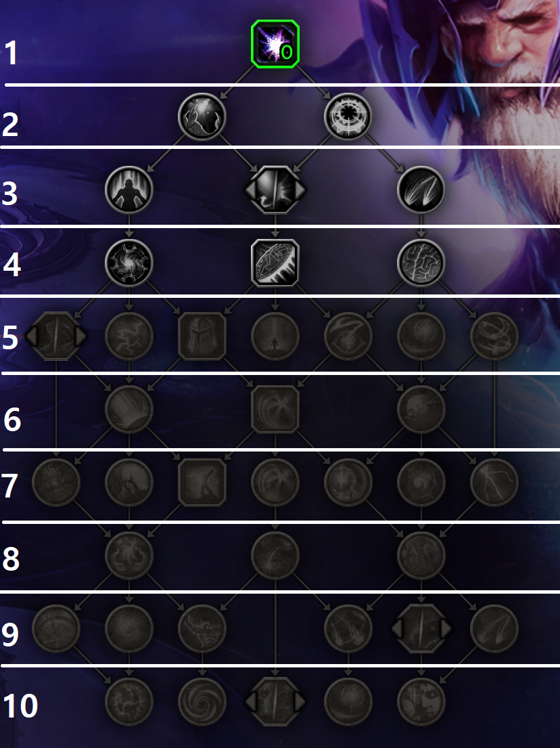Viewport: 560px width, 748px height.
Task: Click the eye icon talent in row 5
Action: [x=348, y=336]
